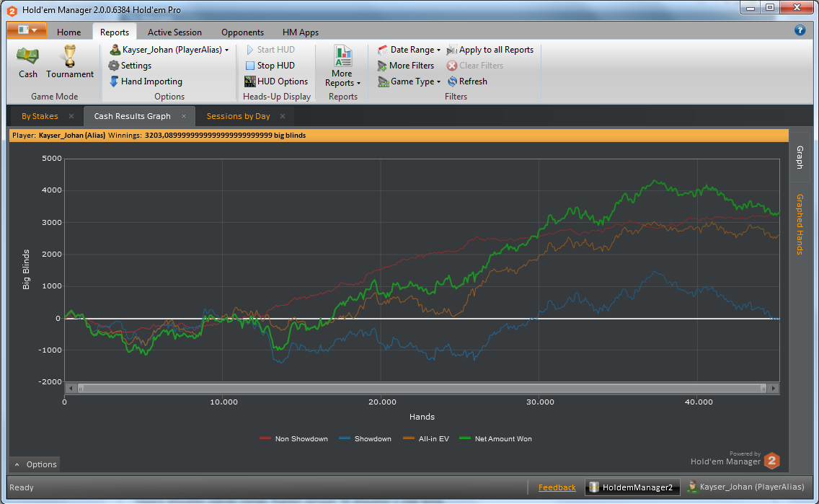Close the Sessions by Day tab
The image size is (819, 504).
click(283, 116)
